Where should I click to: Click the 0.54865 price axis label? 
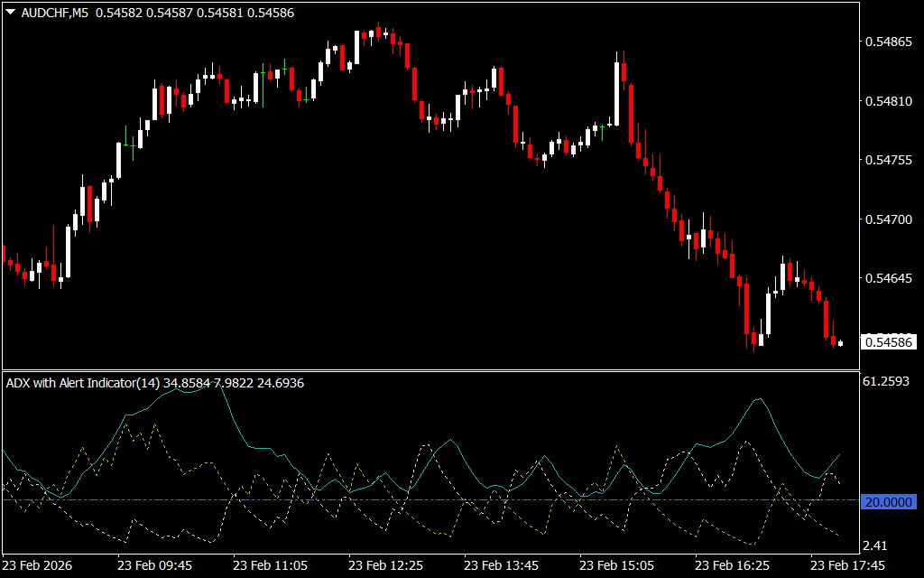pos(888,42)
